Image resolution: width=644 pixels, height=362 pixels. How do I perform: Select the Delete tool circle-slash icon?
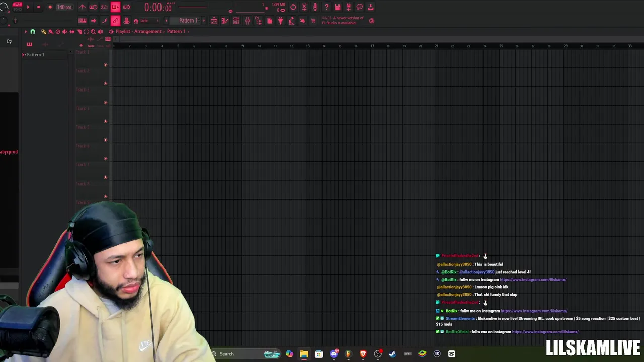click(58, 32)
